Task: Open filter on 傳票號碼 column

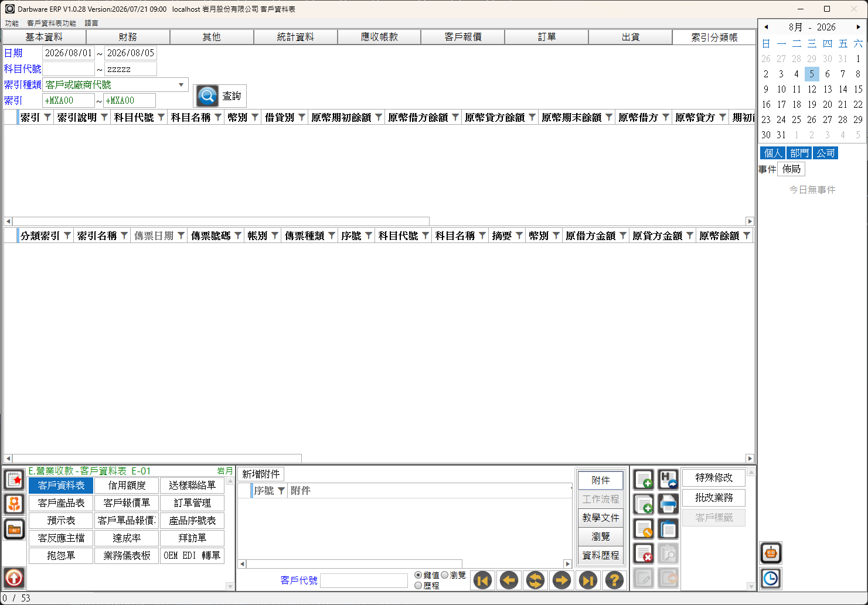Action: (238, 235)
